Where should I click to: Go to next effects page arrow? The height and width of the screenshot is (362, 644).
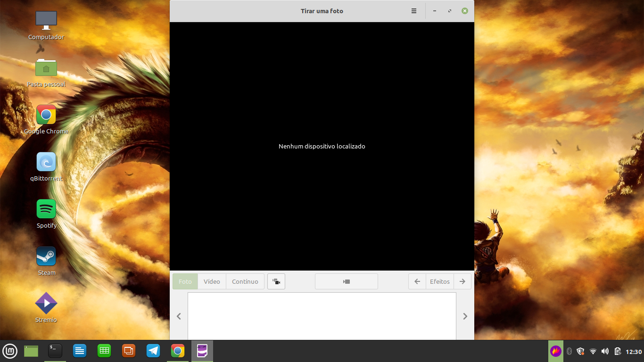462,281
